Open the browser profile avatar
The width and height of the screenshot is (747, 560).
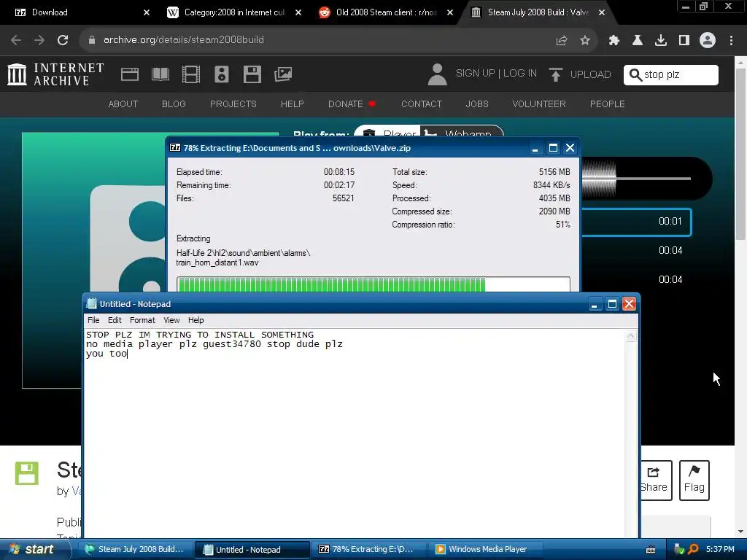coord(708,41)
